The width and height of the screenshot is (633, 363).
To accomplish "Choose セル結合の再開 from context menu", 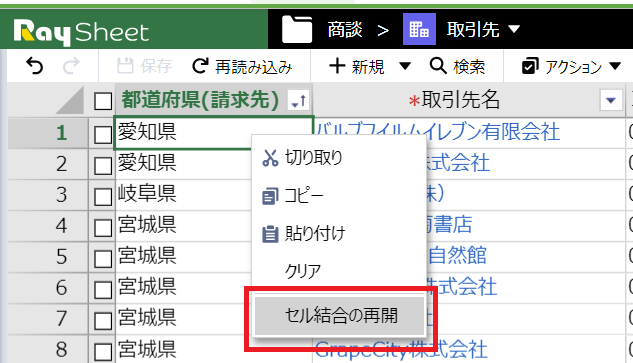I will tap(339, 316).
